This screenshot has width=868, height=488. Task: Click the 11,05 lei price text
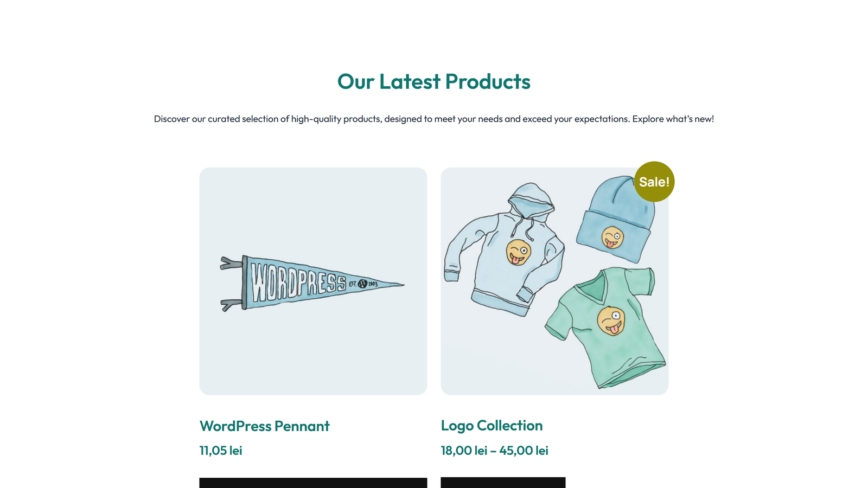[x=220, y=450]
